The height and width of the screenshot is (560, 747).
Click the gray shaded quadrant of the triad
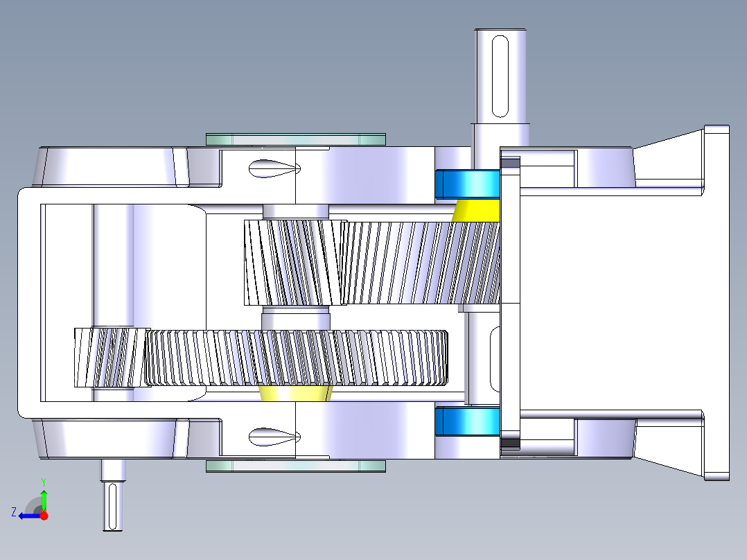[33, 505]
